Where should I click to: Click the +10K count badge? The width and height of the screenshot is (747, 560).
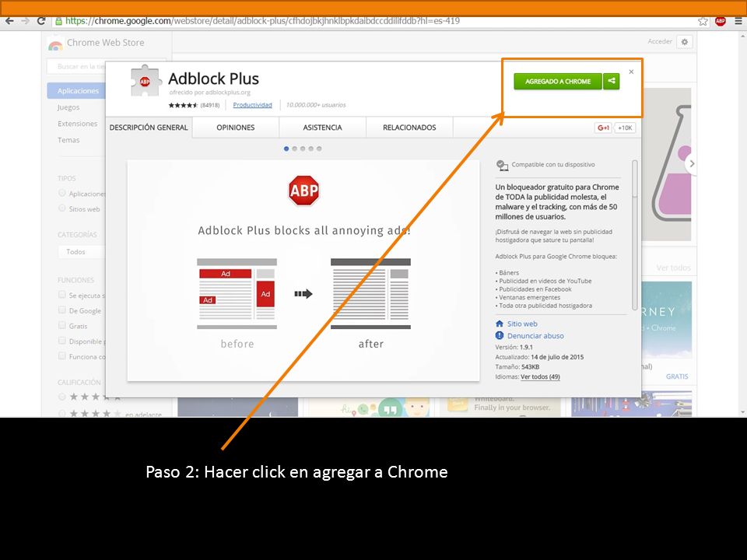coord(625,128)
